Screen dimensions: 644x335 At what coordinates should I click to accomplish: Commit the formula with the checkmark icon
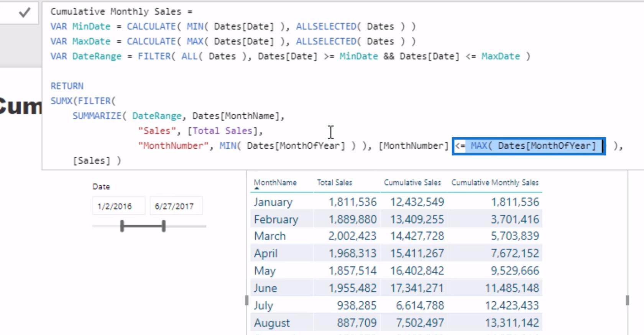25,13
